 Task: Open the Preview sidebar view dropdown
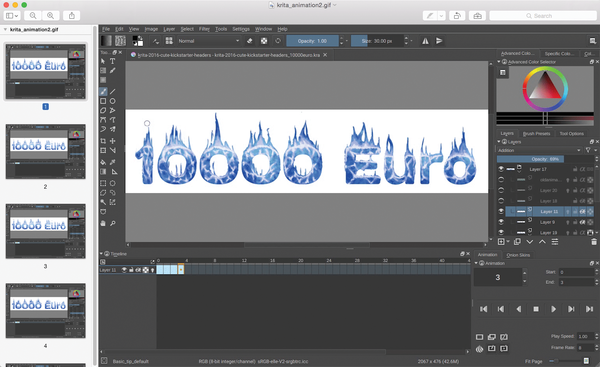(12, 16)
